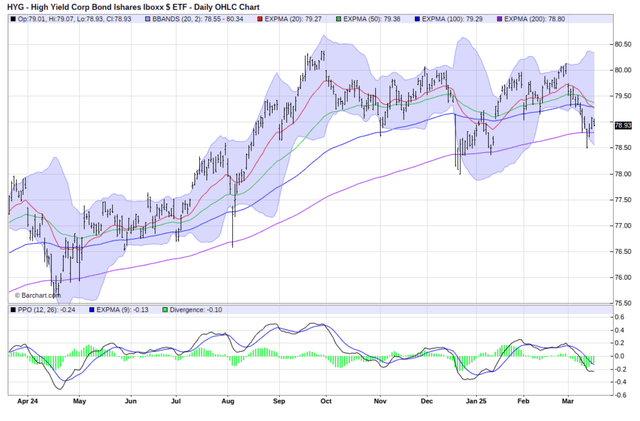Click the 'Oct' date axis label
This screenshot has height=421, width=640.
coord(326,401)
